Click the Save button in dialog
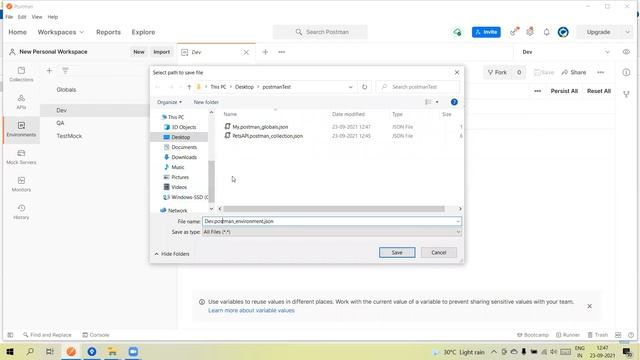 pyautogui.click(x=397, y=253)
